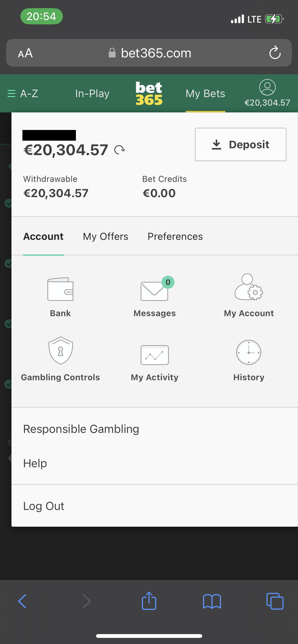Image resolution: width=298 pixels, height=644 pixels.
Task: Open the Bank wallet icon
Action: 60,289
